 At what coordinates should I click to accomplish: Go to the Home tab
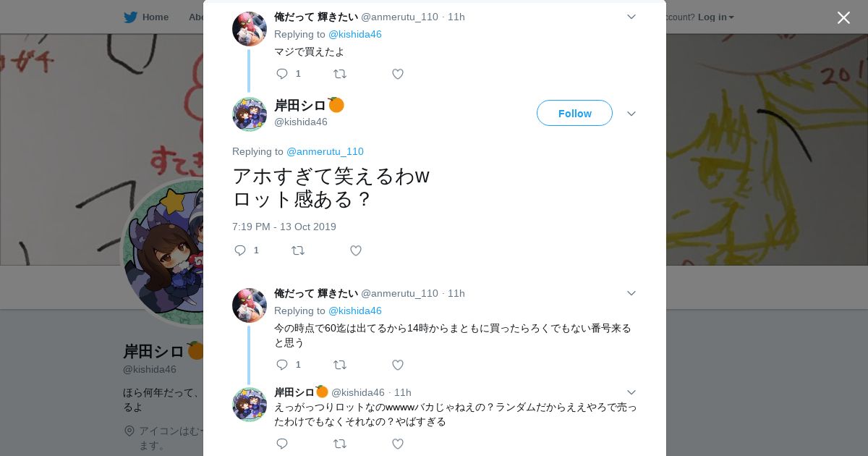[146, 17]
